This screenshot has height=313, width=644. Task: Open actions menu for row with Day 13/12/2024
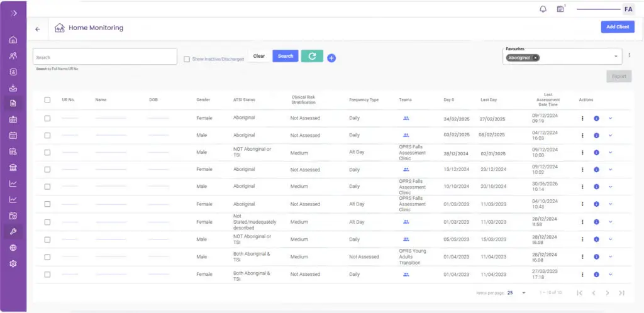click(x=582, y=170)
